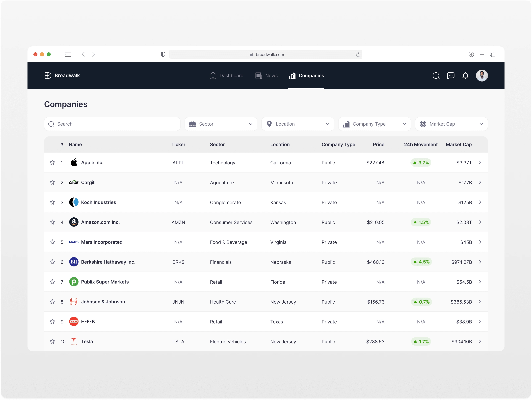Viewport: 532px width, 400px height.
Task: Open search via the navbar magnifier icon
Action: (436, 76)
